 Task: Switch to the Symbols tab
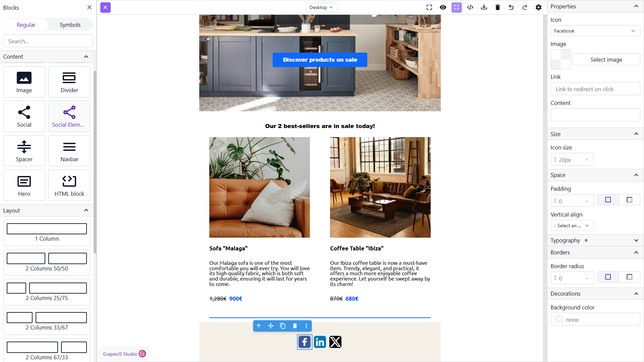[x=70, y=25]
